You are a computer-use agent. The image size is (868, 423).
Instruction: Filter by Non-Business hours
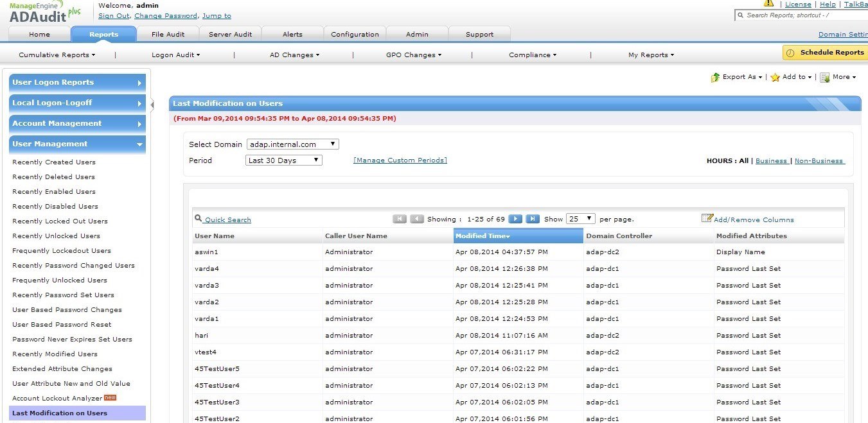(x=819, y=161)
